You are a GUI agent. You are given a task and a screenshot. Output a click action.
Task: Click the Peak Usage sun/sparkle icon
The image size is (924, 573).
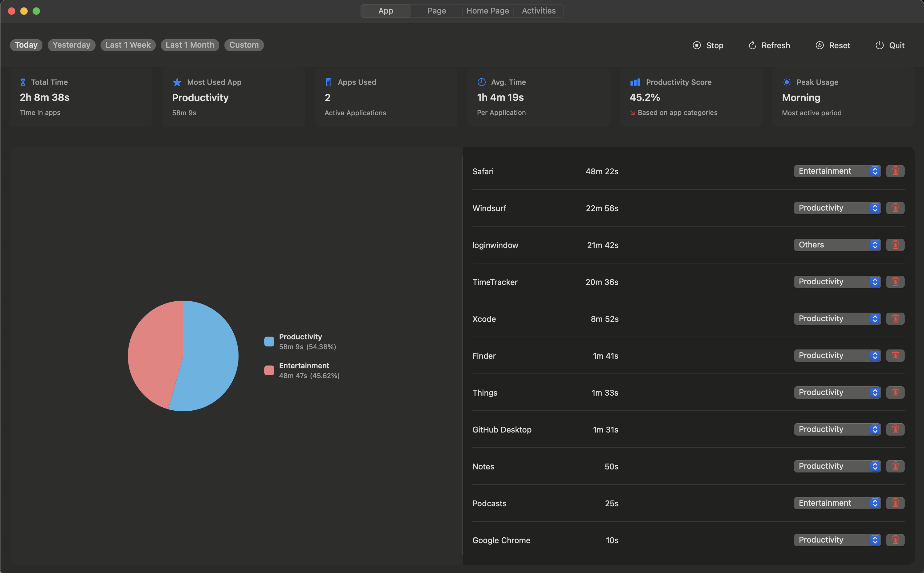pyautogui.click(x=787, y=81)
